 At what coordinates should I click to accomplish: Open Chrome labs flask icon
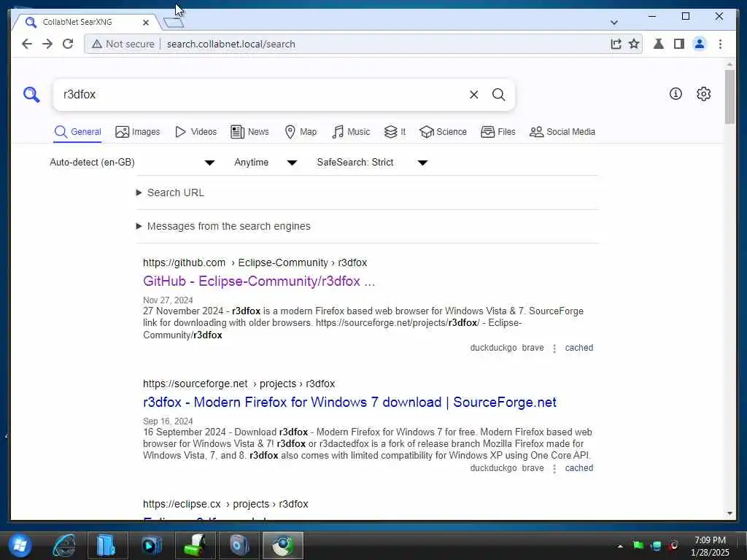(x=659, y=44)
